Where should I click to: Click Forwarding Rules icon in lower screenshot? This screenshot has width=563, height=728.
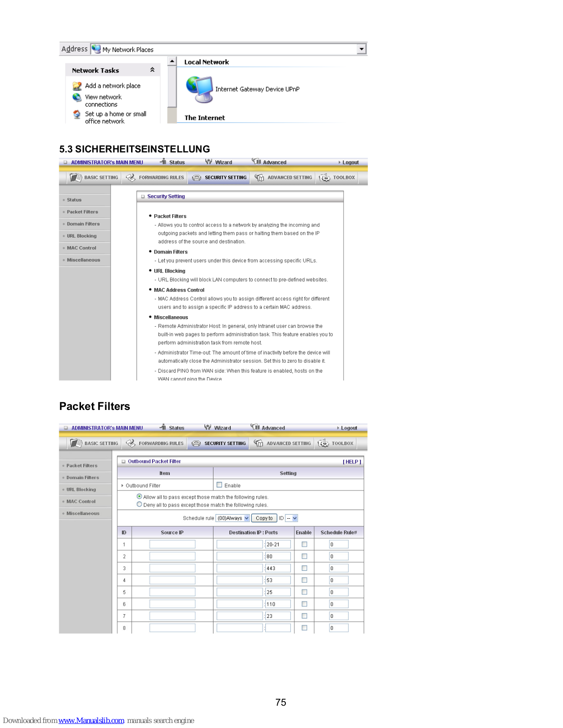[x=131, y=443]
